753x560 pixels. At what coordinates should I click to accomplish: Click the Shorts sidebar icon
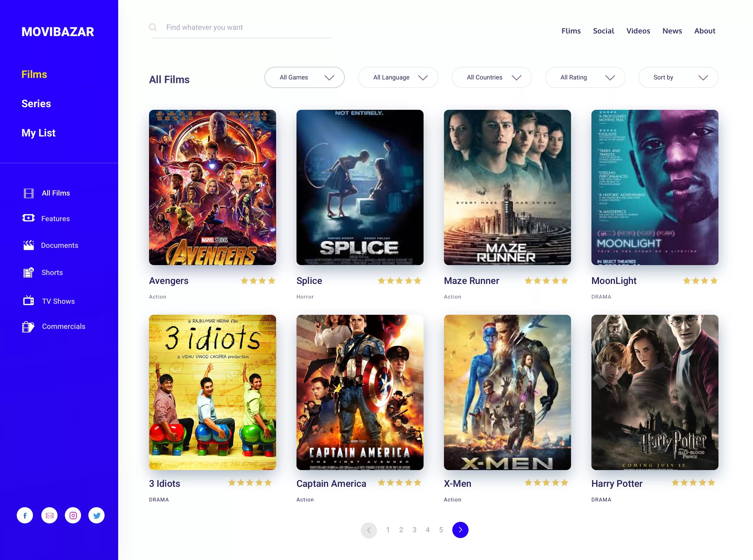[29, 272]
